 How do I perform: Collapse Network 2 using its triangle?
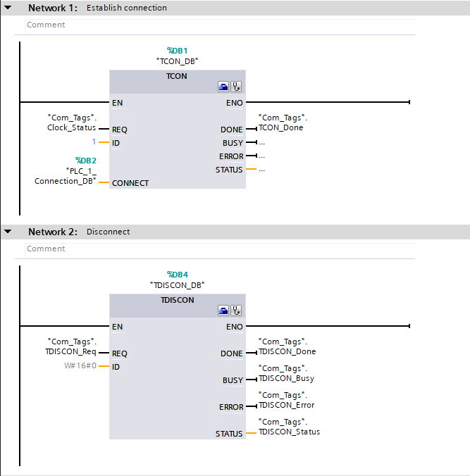8,232
